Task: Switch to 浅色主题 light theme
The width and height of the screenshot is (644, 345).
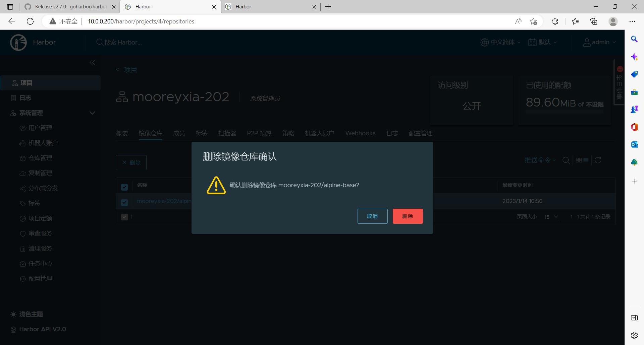Action: (x=27, y=314)
